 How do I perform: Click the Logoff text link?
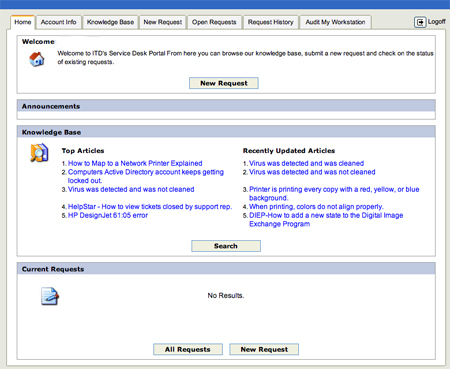click(437, 22)
